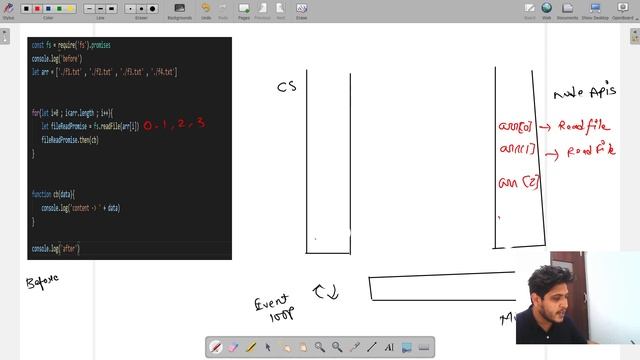Switch to Web mode
The image size is (640, 360).
coord(547,11)
